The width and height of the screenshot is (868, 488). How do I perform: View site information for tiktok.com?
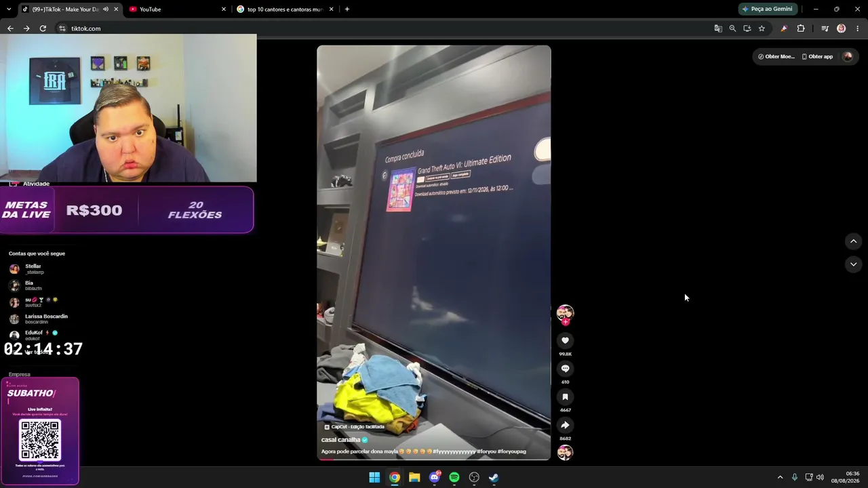click(62, 28)
